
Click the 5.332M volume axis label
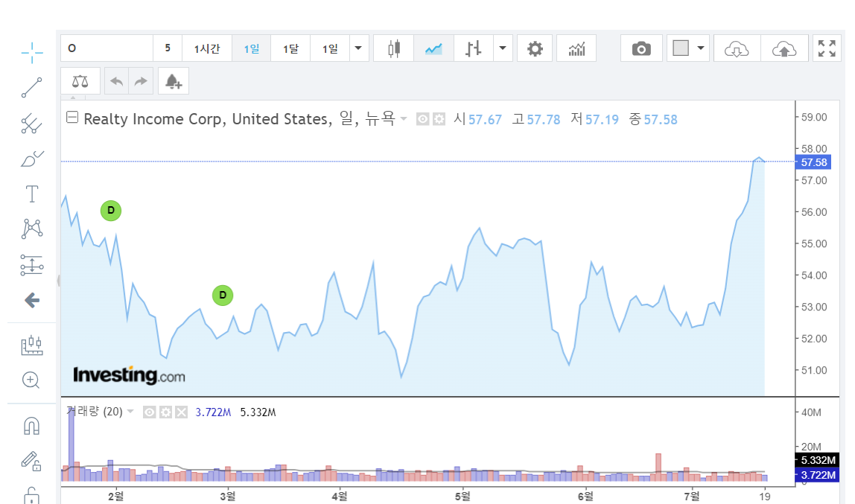818,460
